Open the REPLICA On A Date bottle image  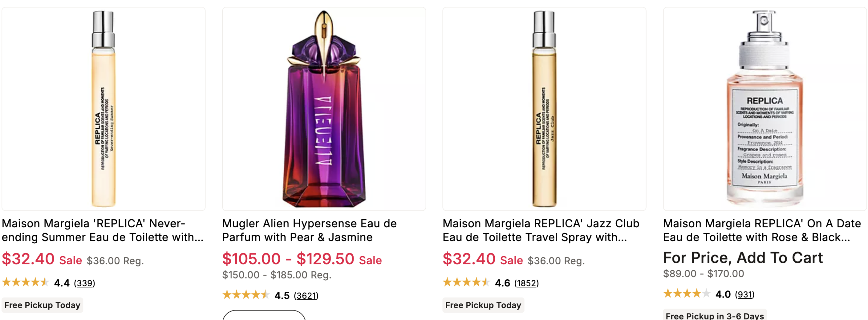(764, 109)
